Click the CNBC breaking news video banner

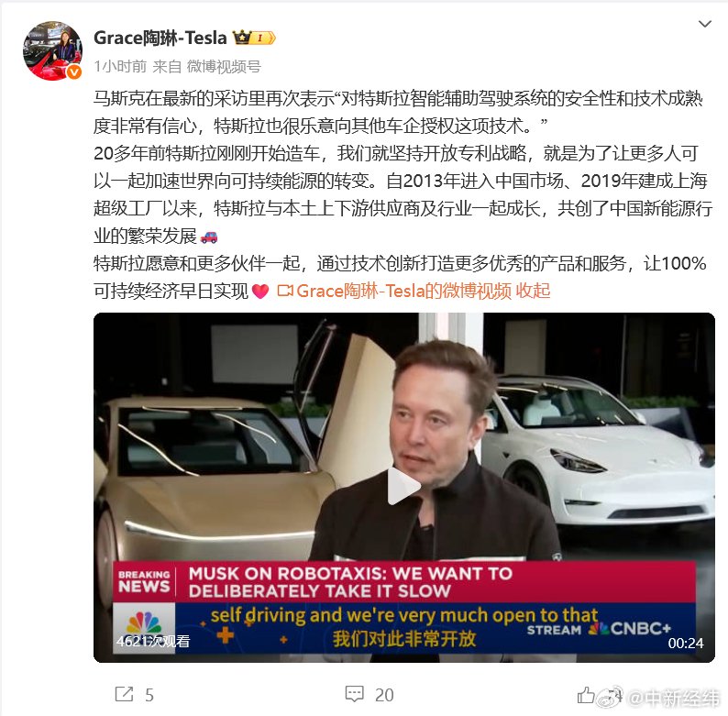(x=404, y=582)
